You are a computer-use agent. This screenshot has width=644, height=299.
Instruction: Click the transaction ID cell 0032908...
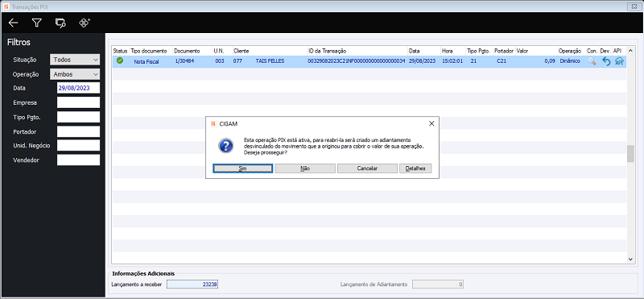coord(357,61)
